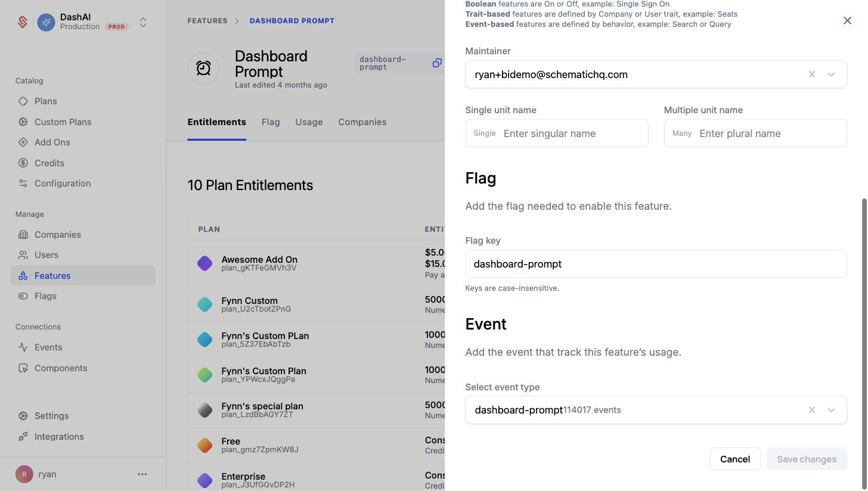
Task: Open Configuration in the sidebar
Action: point(63,184)
